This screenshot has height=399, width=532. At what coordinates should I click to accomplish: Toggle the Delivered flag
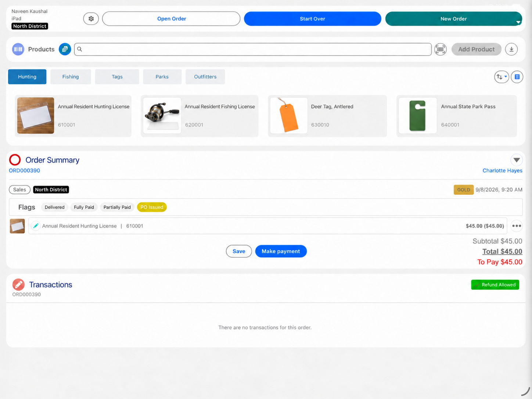[54, 207]
